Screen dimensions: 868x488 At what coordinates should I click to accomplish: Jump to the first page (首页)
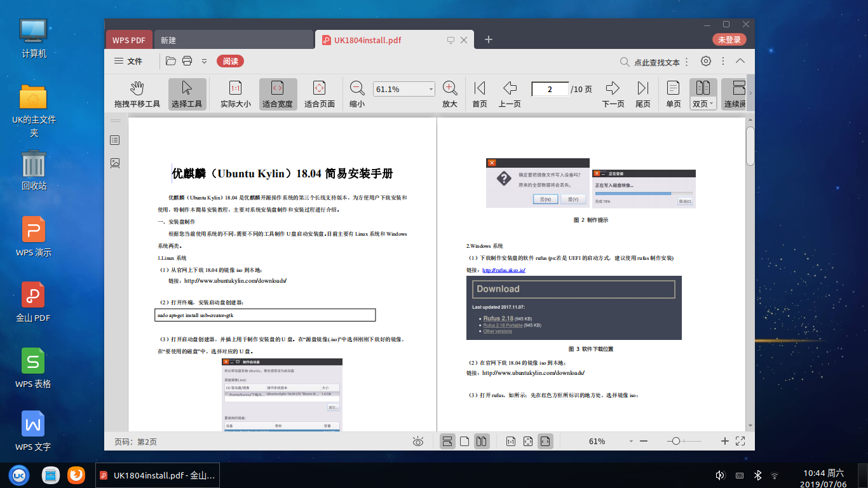478,93
